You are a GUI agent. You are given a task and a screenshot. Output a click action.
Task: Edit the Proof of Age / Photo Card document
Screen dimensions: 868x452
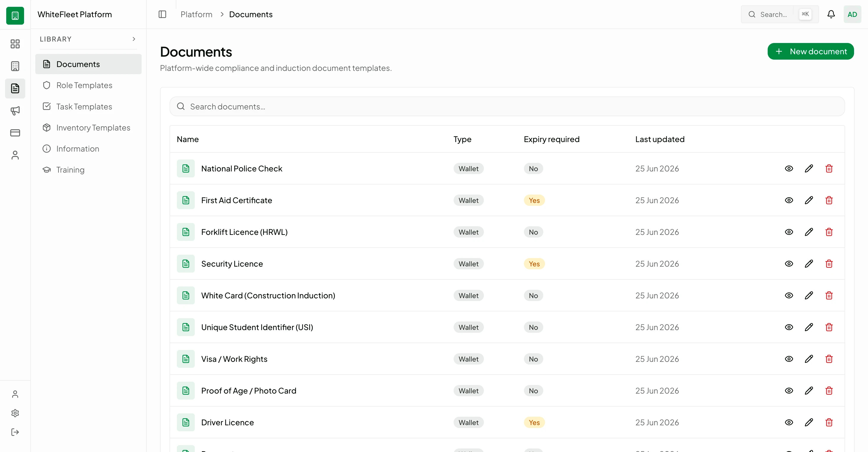tap(809, 390)
